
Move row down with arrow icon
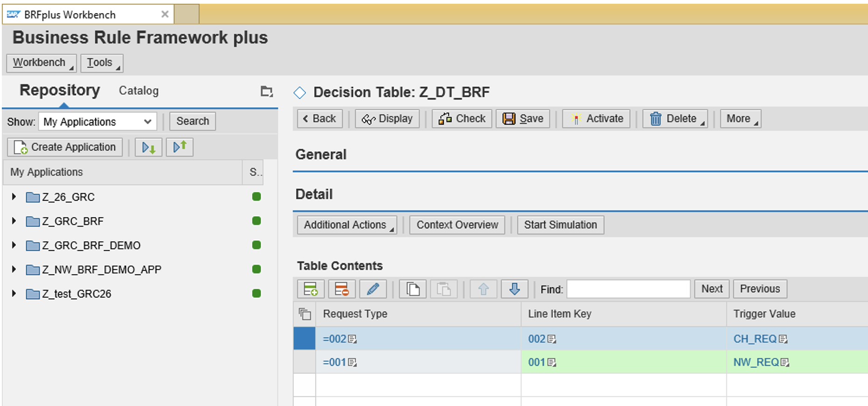[x=514, y=289]
